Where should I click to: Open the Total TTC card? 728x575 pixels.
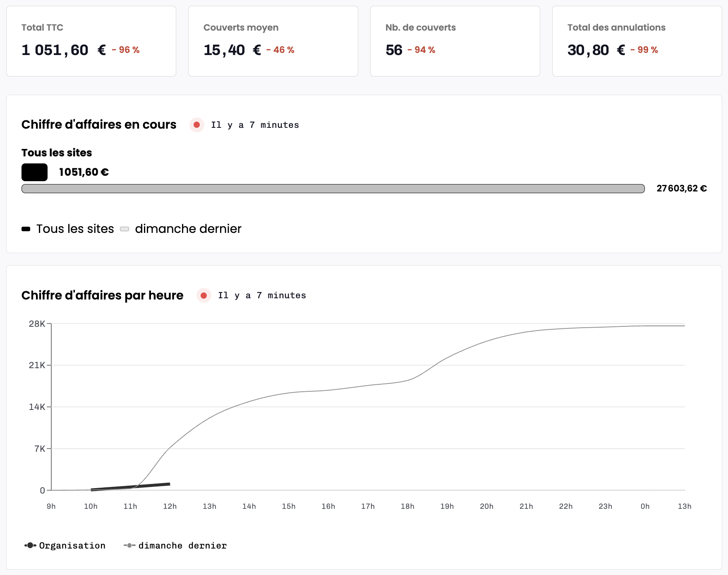[x=91, y=41]
